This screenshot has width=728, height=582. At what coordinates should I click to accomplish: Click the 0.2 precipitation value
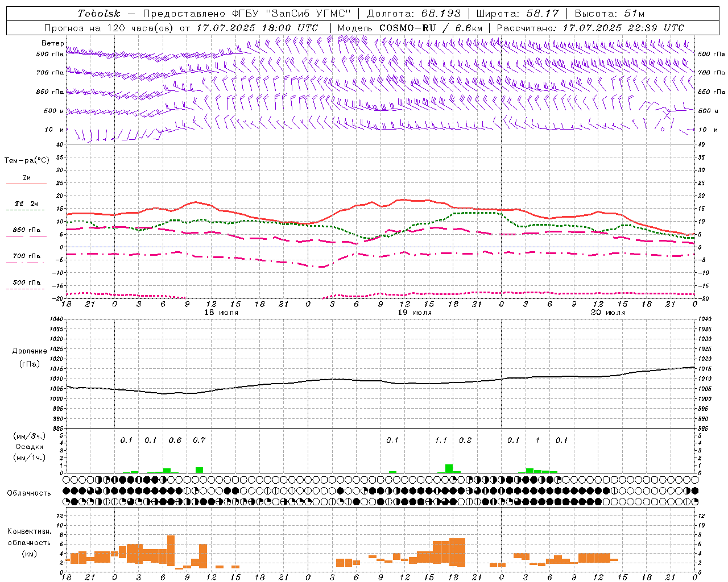tap(465, 440)
